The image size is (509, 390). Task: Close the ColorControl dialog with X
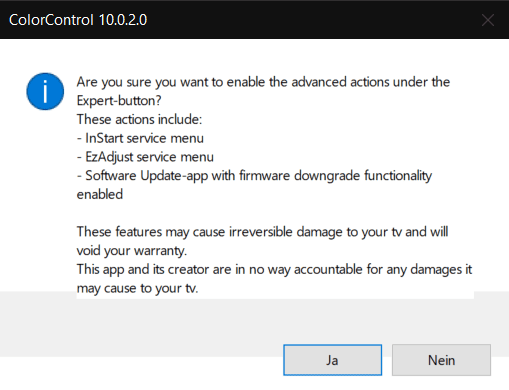coord(488,20)
